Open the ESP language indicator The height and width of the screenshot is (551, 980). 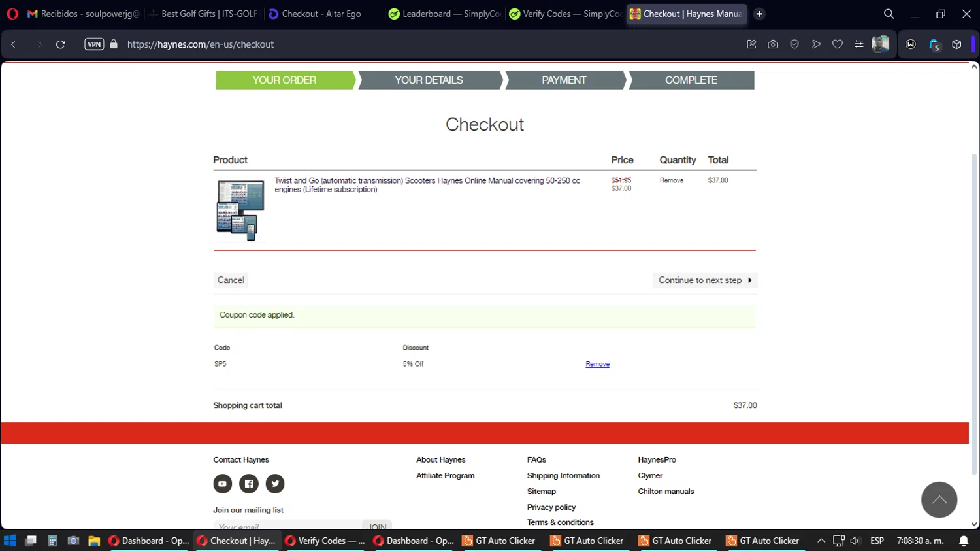[x=877, y=541]
